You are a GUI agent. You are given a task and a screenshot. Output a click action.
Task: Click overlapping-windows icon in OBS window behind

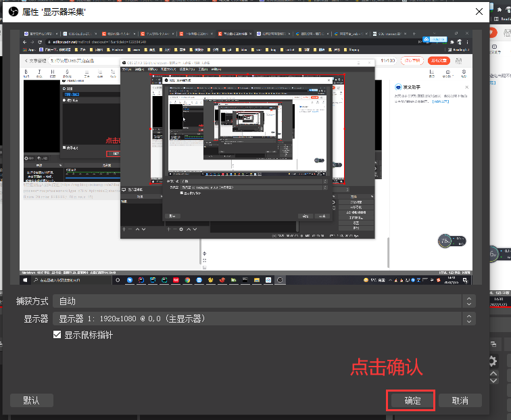[x=493, y=344]
